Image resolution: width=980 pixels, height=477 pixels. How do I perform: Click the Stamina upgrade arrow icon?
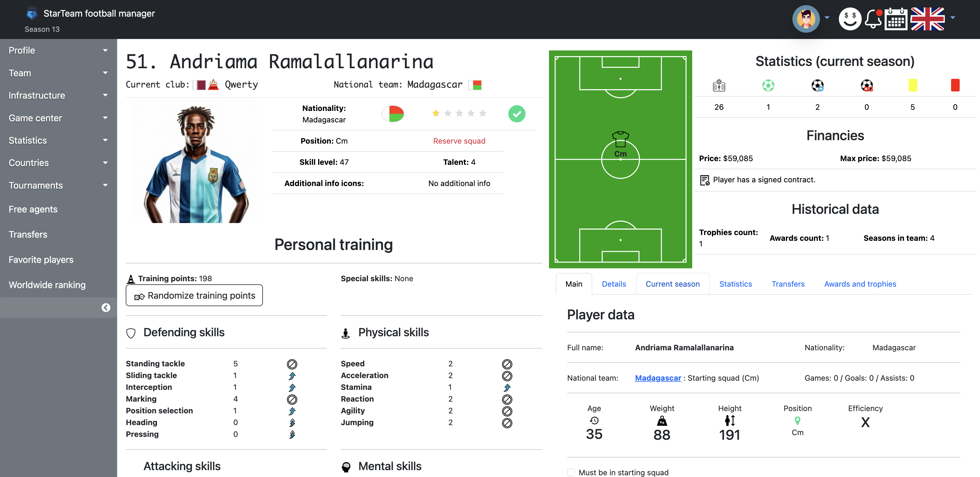click(x=507, y=388)
